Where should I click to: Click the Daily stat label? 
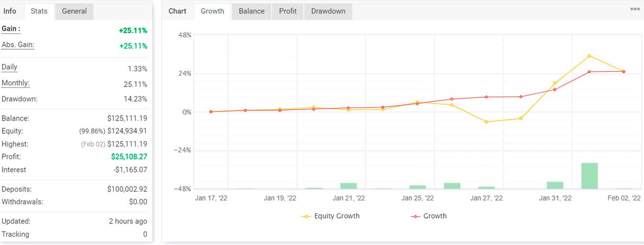click(x=10, y=67)
